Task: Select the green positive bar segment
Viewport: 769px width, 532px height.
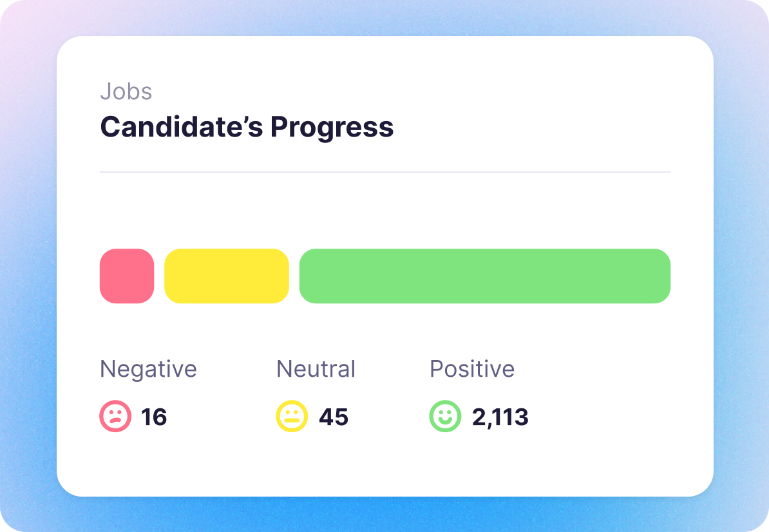Action: click(484, 276)
